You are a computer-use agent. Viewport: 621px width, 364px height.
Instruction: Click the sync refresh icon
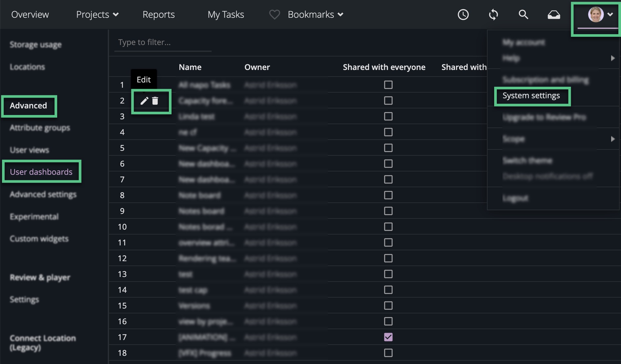493,14
